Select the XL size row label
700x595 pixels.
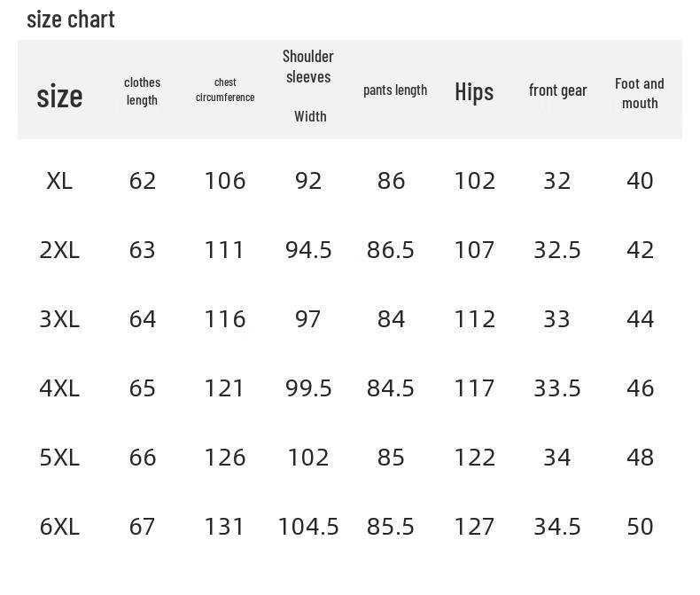click(x=59, y=181)
